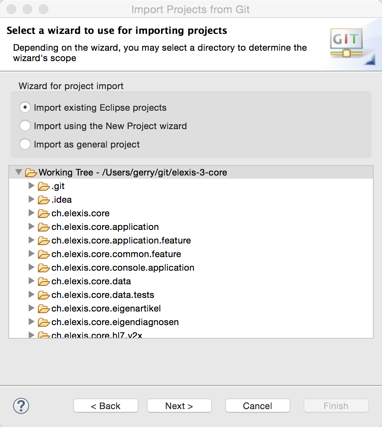
Task: Click the ch.elexis.core.eigenartikel folder icon
Action: coord(43,309)
